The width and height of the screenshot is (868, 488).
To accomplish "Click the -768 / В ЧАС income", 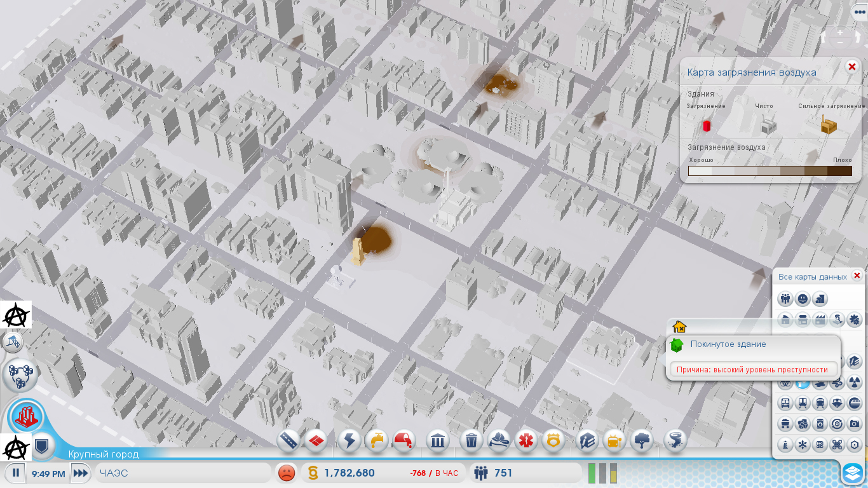I will tap(434, 473).
